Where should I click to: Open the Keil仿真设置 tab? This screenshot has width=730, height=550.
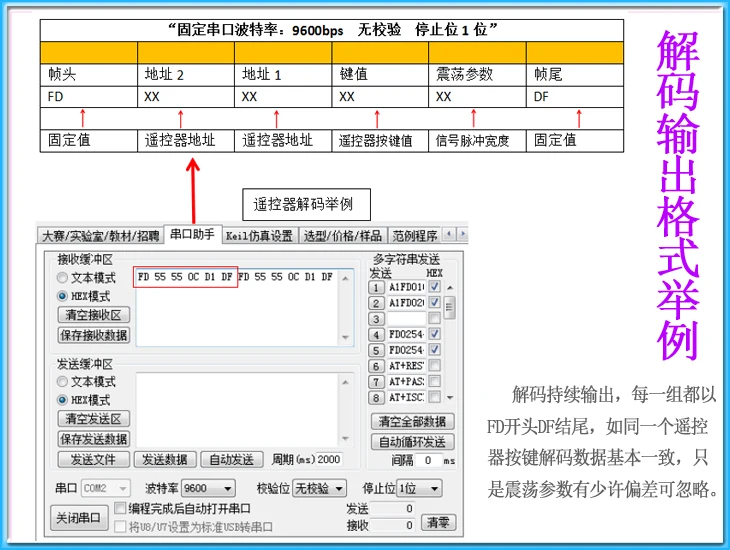click(259, 236)
